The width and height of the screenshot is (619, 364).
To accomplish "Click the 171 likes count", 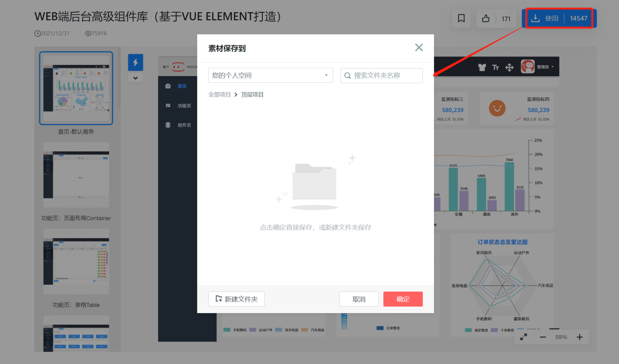I will tap(506, 19).
